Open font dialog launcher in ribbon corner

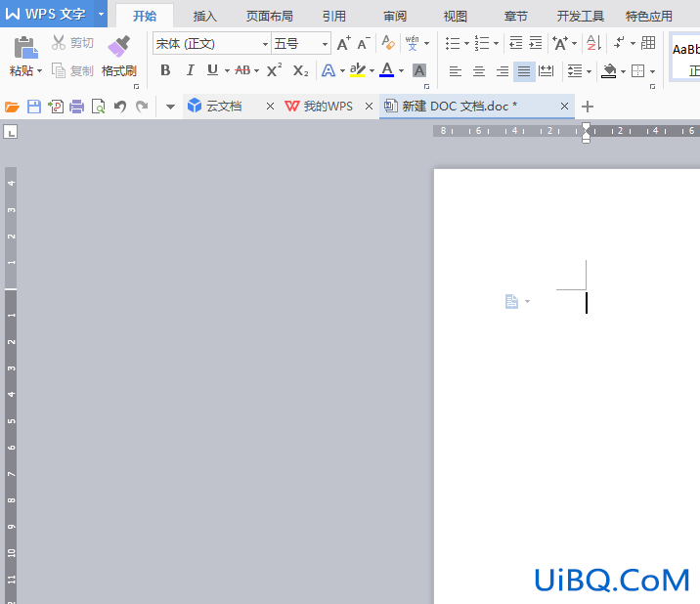[x=427, y=87]
